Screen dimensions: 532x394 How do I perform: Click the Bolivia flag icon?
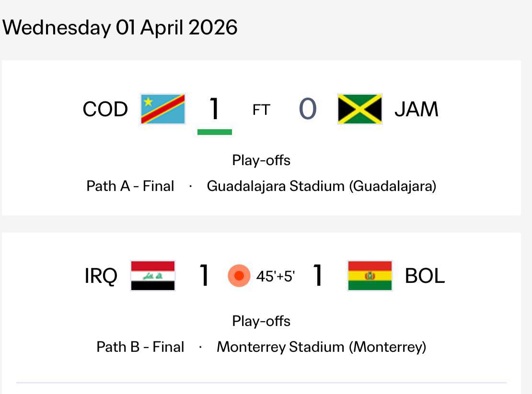370,276
